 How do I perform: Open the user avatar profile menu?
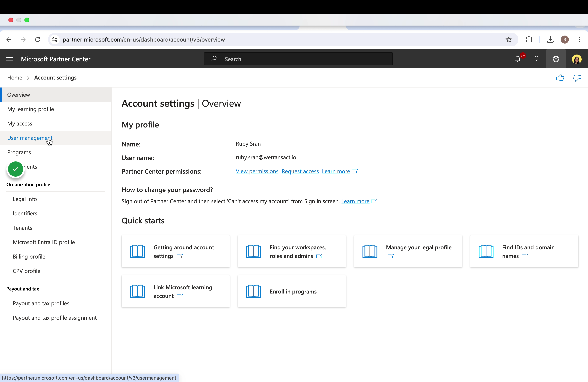(577, 59)
